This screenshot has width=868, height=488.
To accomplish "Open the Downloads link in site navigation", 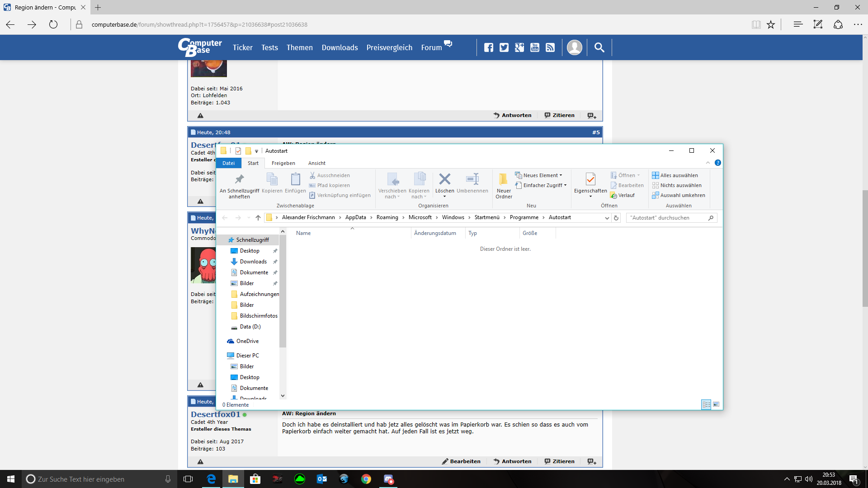I will (x=340, y=47).
